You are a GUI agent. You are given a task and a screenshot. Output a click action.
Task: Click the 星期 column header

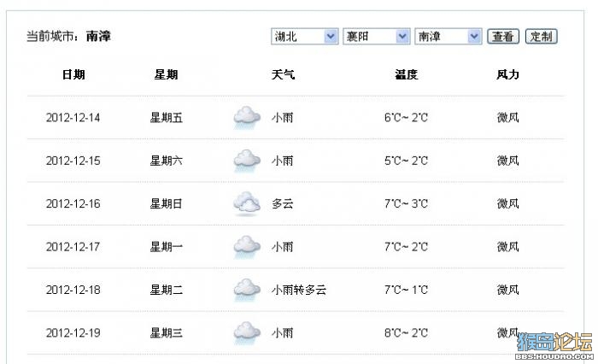[166, 74]
